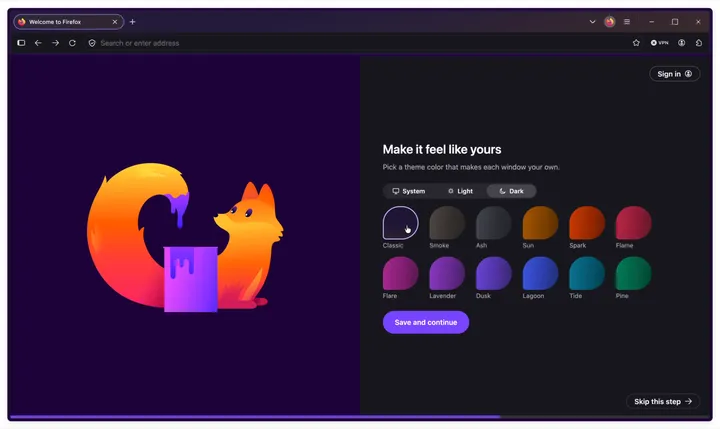Select the Welcome to Firefox tab
This screenshot has height=429, width=720.
[68, 22]
